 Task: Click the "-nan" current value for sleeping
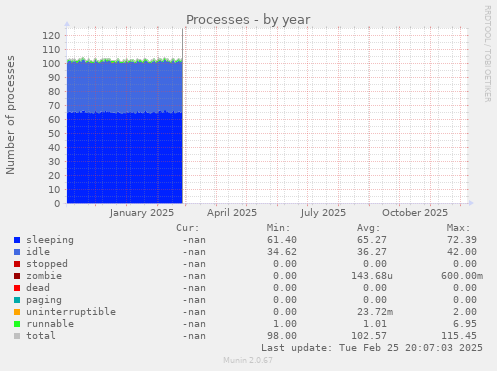pos(194,240)
